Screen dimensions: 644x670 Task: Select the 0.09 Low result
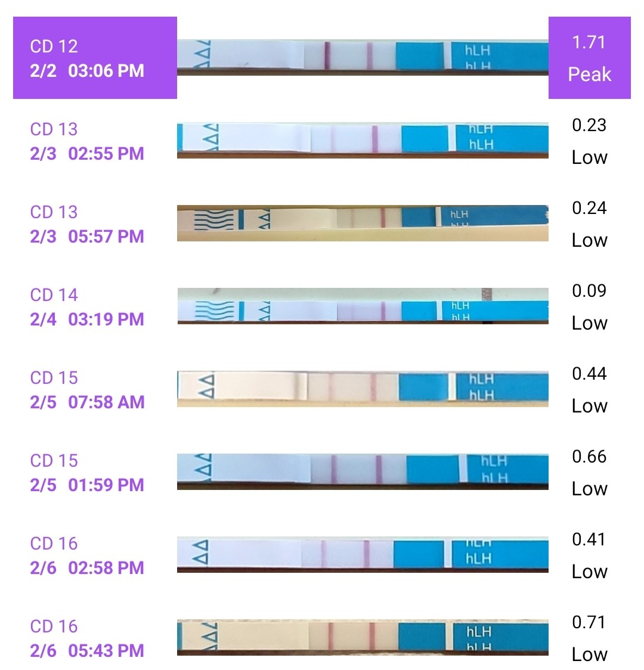pos(589,307)
